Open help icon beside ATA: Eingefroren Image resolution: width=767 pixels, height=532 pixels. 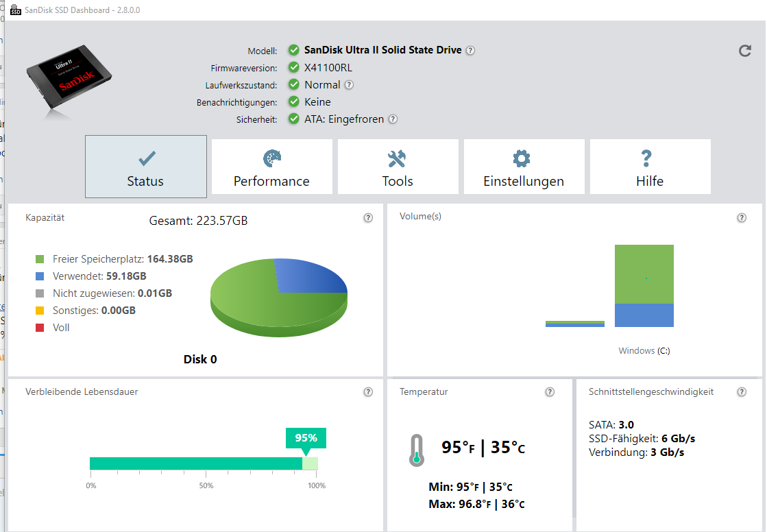(393, 119)
